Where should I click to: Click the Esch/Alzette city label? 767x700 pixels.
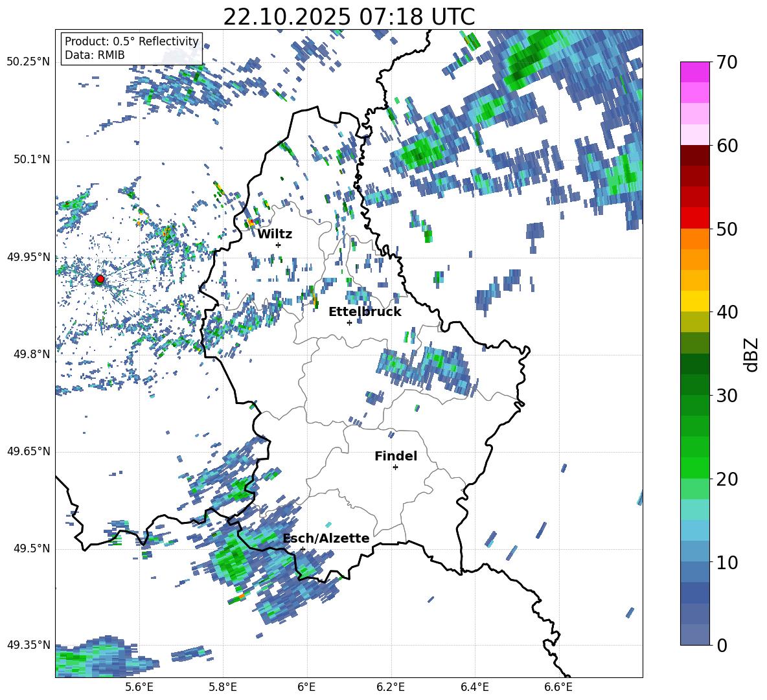click(x=326, y=538)
